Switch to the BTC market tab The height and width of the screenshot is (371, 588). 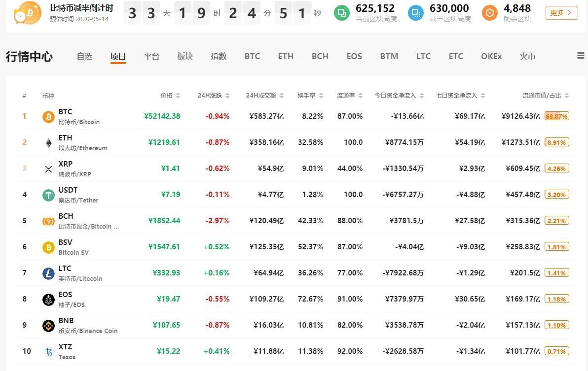pyautogui.click(x=253, y=56)
